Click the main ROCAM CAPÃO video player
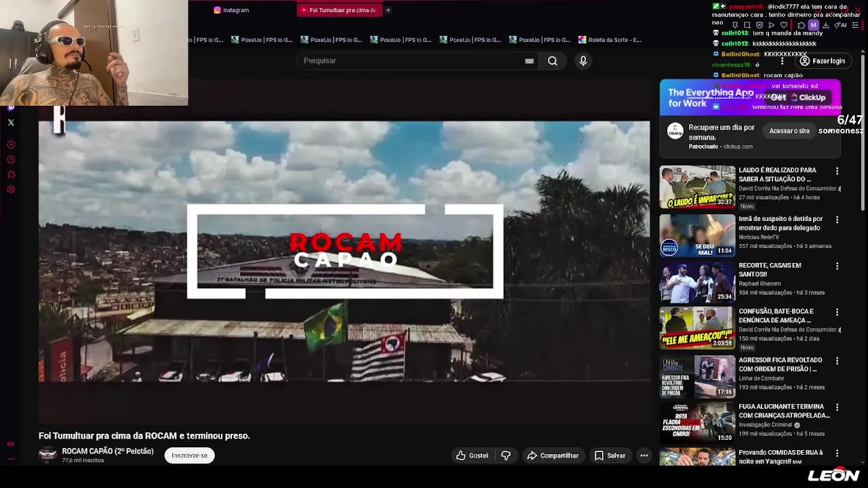Viewport: 868px width, 488px height. [x=344, y=251]
